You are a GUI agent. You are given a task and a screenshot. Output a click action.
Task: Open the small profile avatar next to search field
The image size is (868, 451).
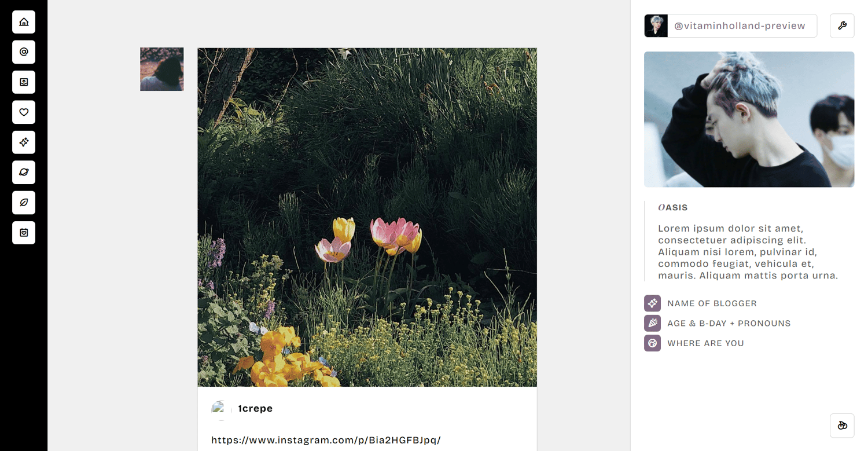656,26
